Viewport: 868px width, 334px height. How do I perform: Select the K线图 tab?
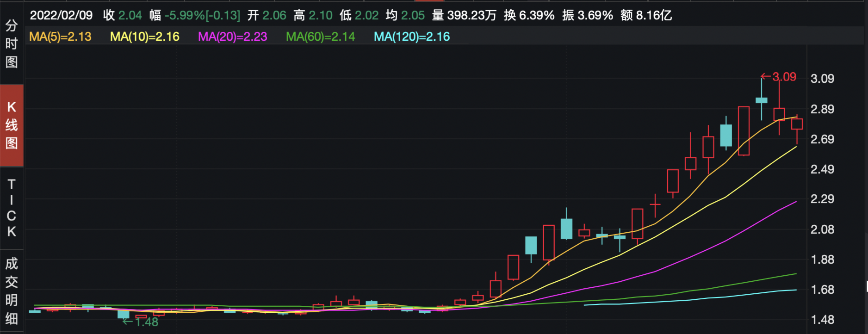point(12,125)
